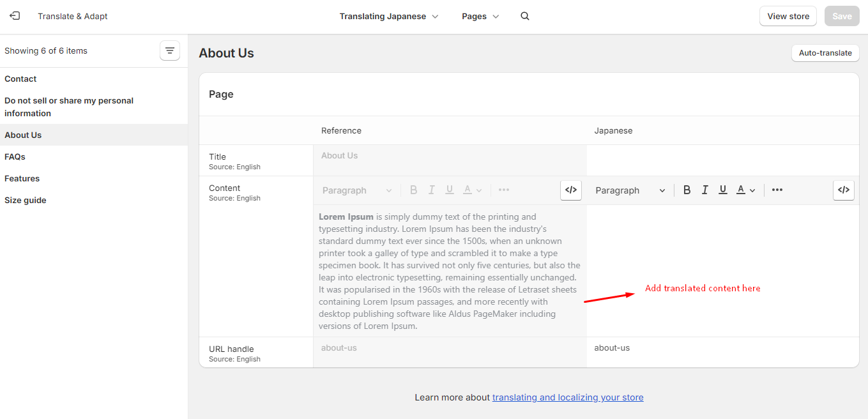868x419 pixels.
Task: Open the Size guide page
Action: tap(26, 201)
